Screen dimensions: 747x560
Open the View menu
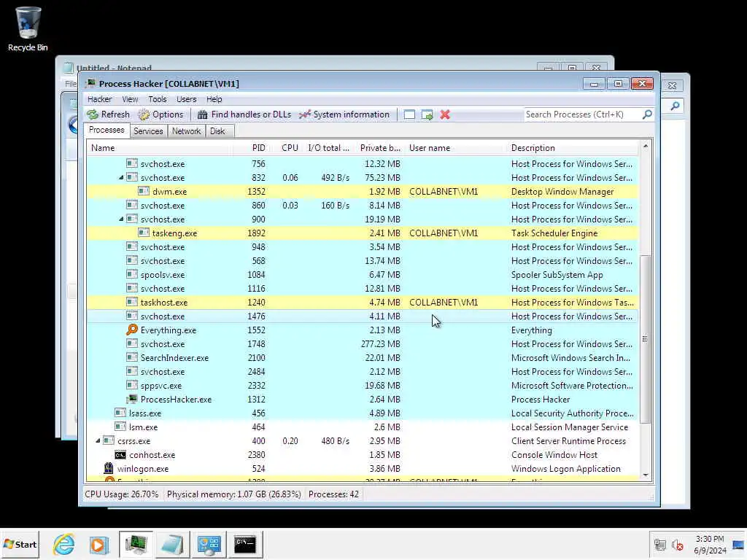point(130,99)
